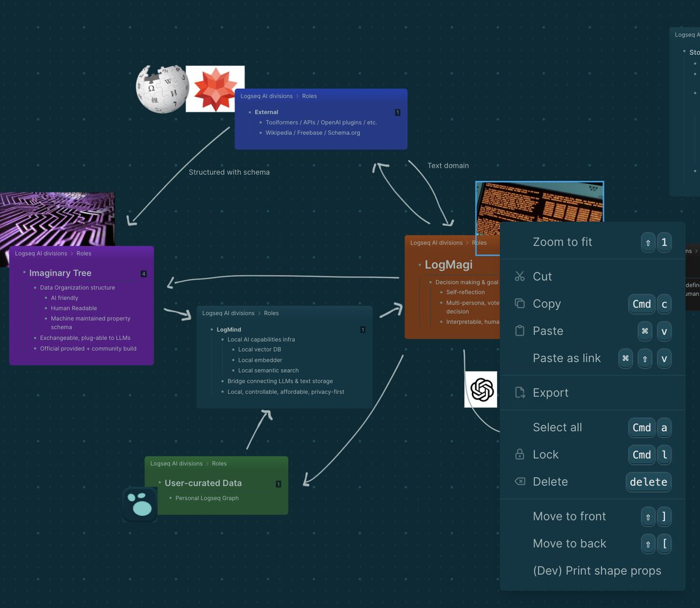Select the purple maze image
The height and width of the screenshot is (608, 700).
coord(57,219)
